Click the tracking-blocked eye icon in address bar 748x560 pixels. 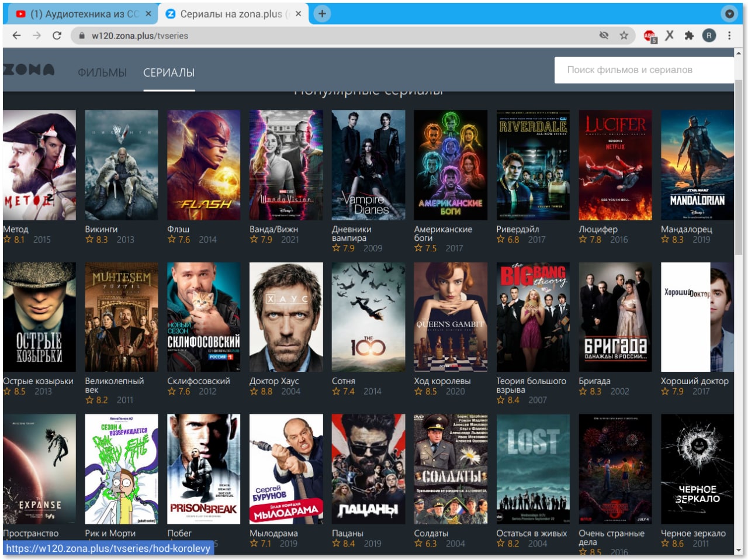604,36
